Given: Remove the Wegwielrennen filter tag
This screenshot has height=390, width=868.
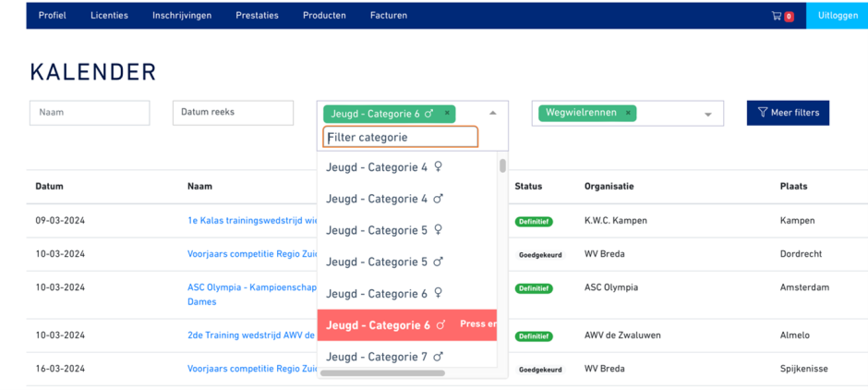Looking at the screenshot, I should (x=628, y=113).
